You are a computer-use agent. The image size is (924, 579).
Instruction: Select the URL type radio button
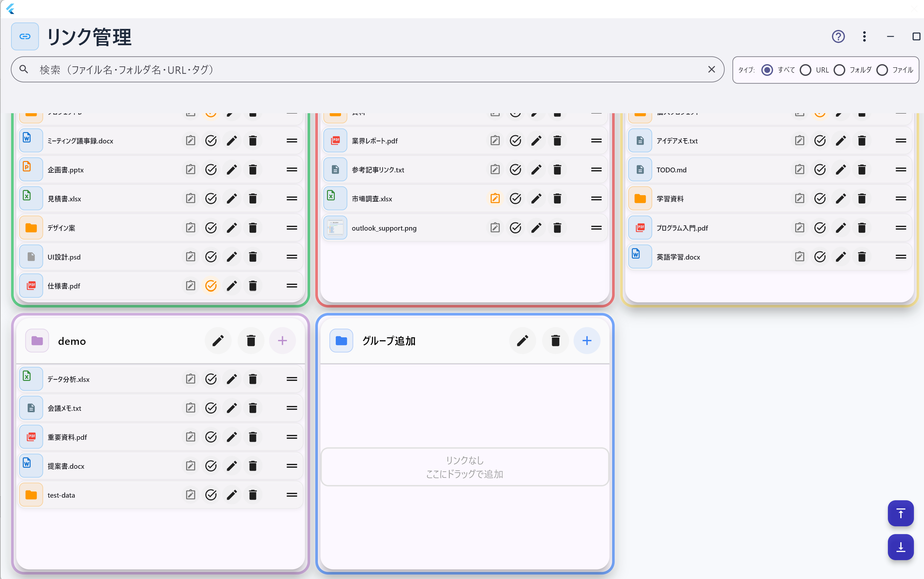coord(805,70)
